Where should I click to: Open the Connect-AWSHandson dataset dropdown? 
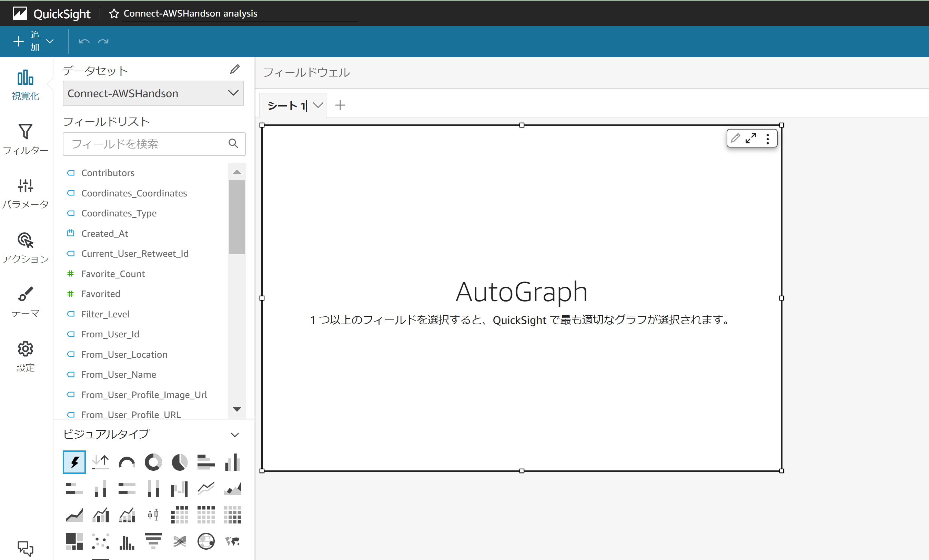[x=153, y=93]
